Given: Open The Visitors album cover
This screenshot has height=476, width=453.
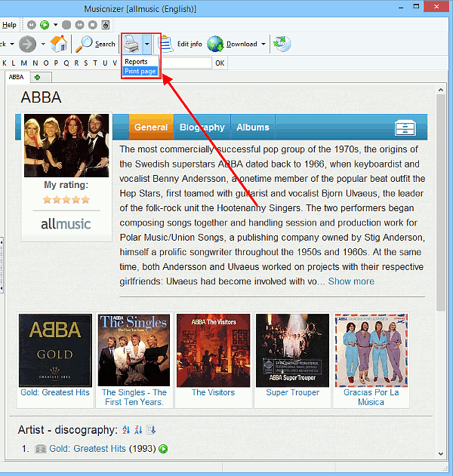Looking at the screenshot, I should coord(213,350).
